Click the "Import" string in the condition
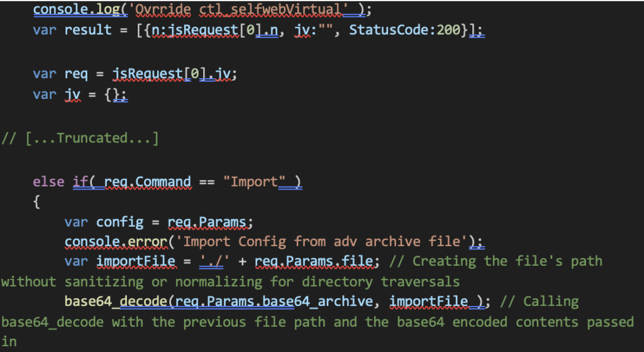 click(258, 182)
